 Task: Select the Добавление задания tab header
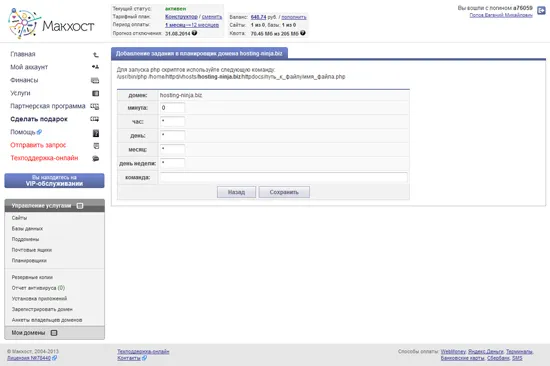coord(199,53)
